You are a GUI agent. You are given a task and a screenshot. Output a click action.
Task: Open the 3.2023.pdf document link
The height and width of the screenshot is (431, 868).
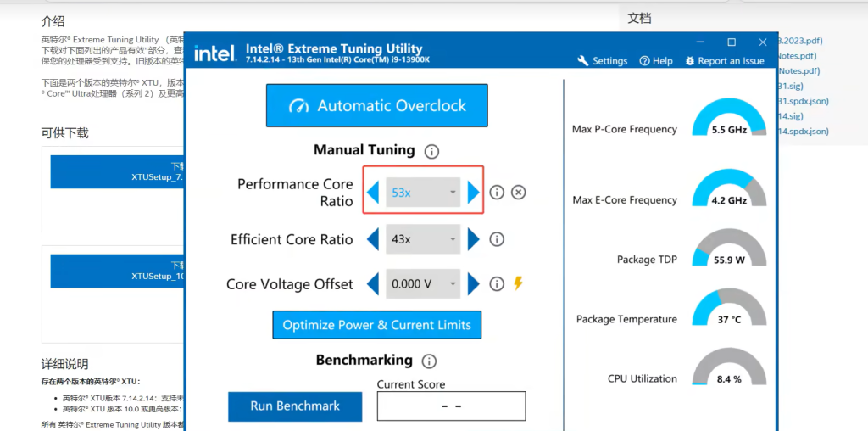[800, 41]
